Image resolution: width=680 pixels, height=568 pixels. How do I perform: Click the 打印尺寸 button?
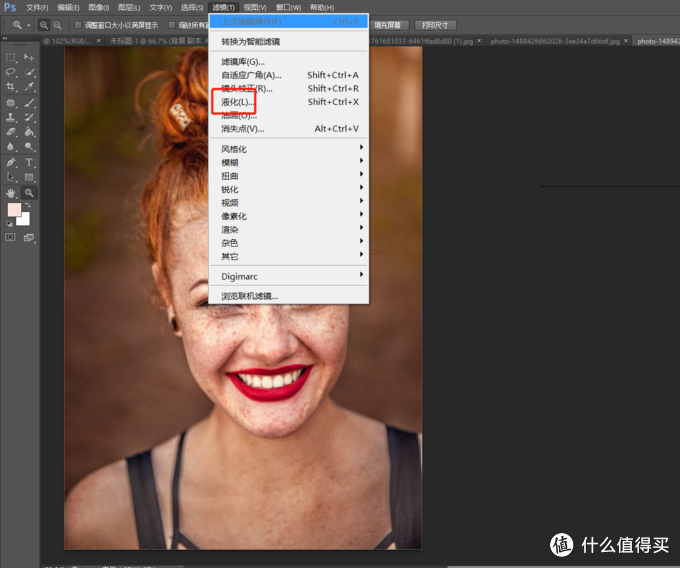tap(435, 25)
